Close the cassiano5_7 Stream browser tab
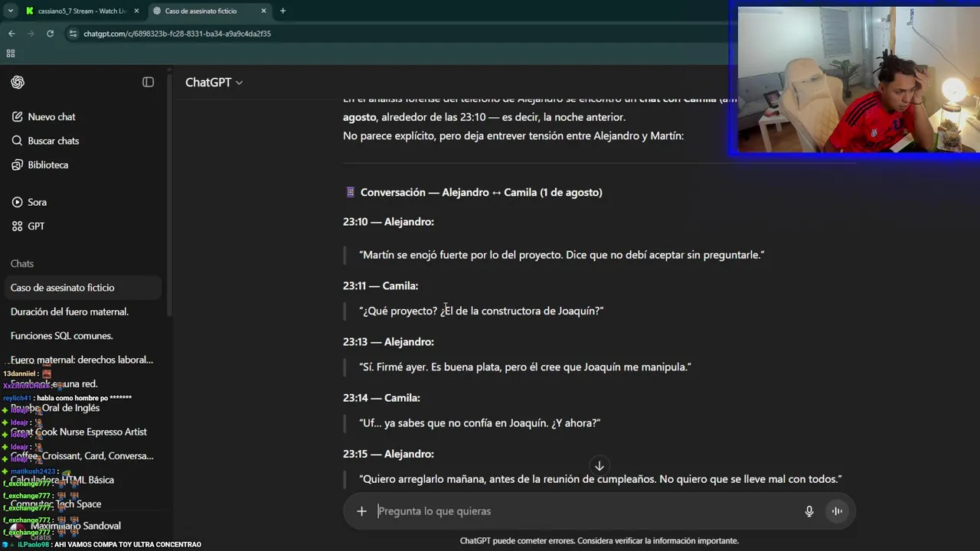The width and height of the screenshot is (980, 551). (138, 11)
